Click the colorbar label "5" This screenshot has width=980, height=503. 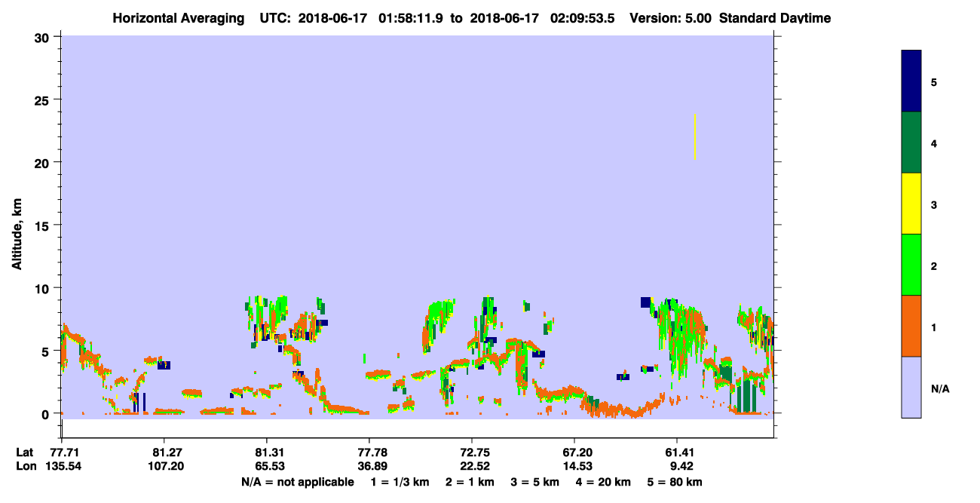(x=934, y=82)
